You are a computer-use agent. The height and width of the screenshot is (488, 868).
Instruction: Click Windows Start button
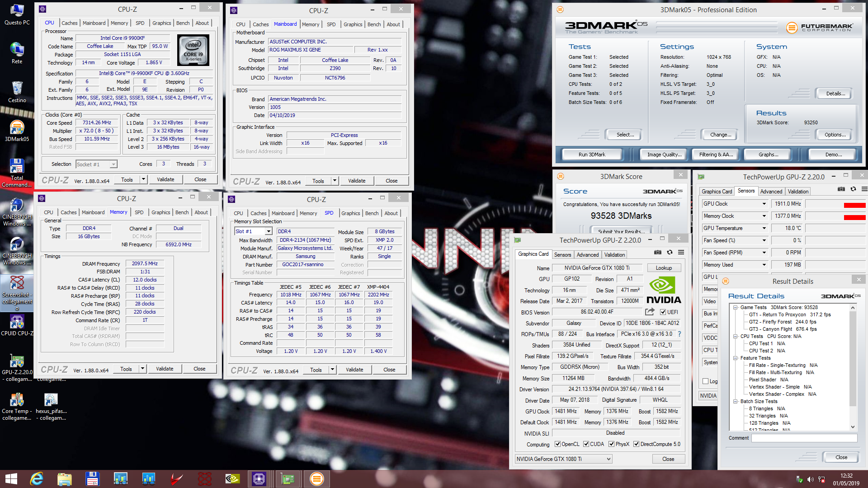[11, 479]
